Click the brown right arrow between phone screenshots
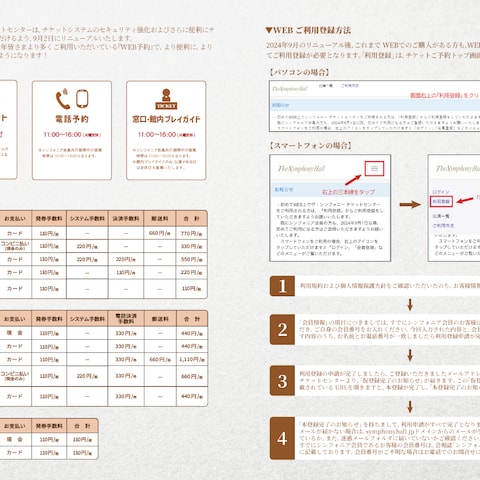Image resolution: width=480 pixels, height=480 pixels. tap(410, 204)
